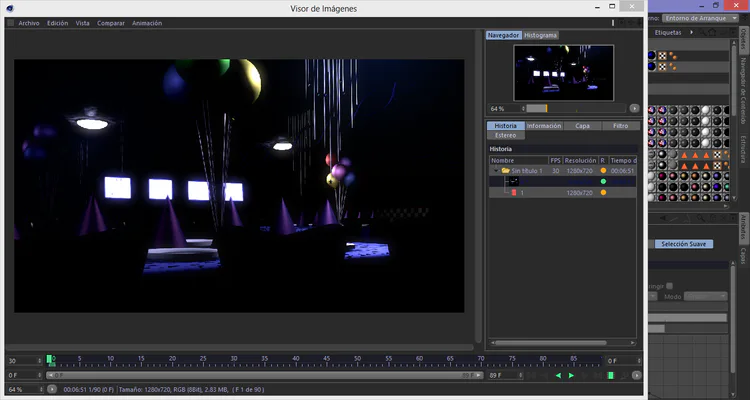Open the Filtro tab

(x=620, y=126)
